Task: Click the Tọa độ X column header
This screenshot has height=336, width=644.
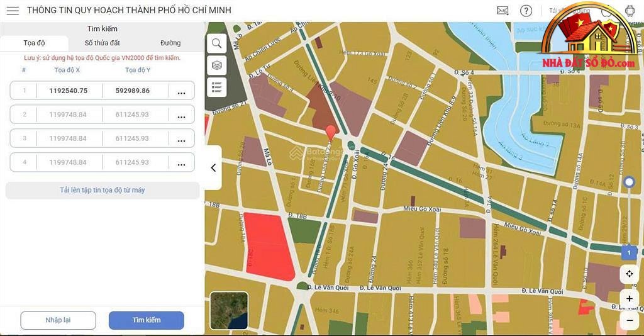Action: [x=67, y=70]
